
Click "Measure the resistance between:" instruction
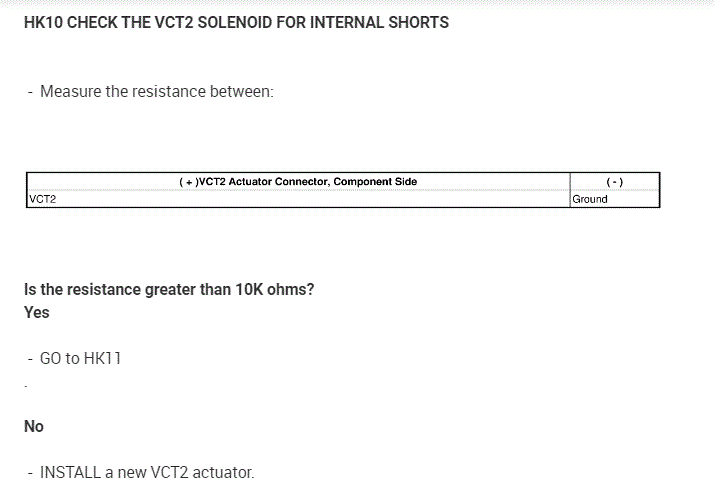point(156,92)
